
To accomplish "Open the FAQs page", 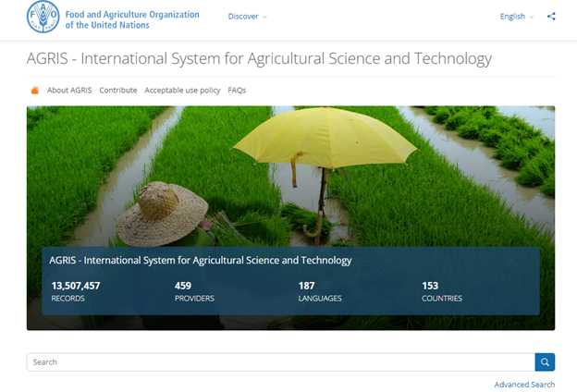I will (x=237, y=91).
